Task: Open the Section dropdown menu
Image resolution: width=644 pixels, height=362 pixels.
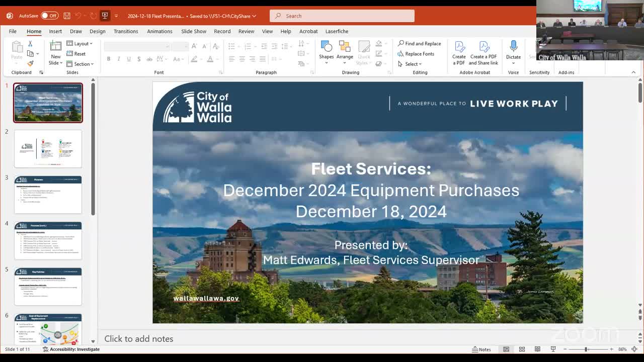Action: tap(80, 64)
